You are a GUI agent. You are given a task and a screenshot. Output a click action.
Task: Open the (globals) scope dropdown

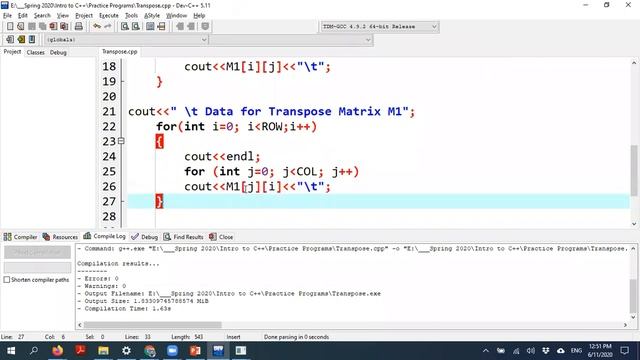coord(127,40)
